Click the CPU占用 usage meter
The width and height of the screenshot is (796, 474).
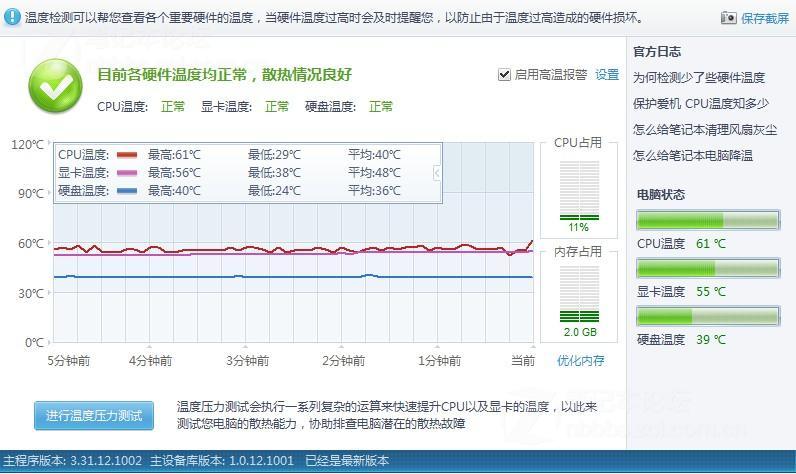[579, 190]
